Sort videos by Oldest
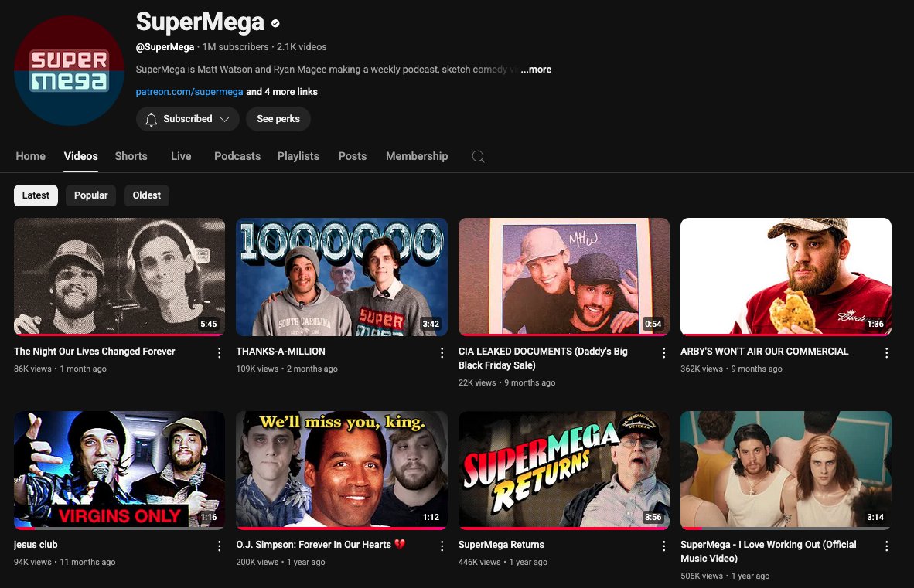This screenshot has height=588, width=914. click(x=147, y=195)
